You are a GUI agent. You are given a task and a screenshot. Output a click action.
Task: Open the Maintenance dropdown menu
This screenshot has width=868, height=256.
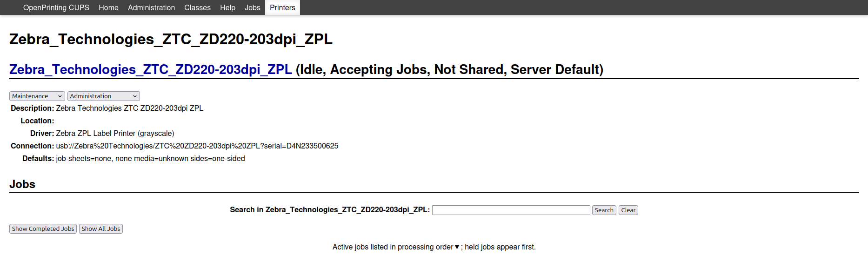37,96
